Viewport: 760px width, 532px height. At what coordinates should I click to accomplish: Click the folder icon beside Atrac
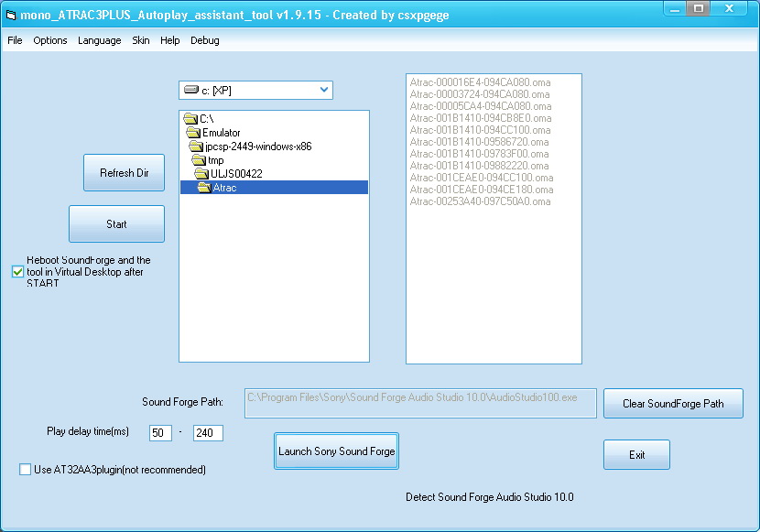pos(204,188)
